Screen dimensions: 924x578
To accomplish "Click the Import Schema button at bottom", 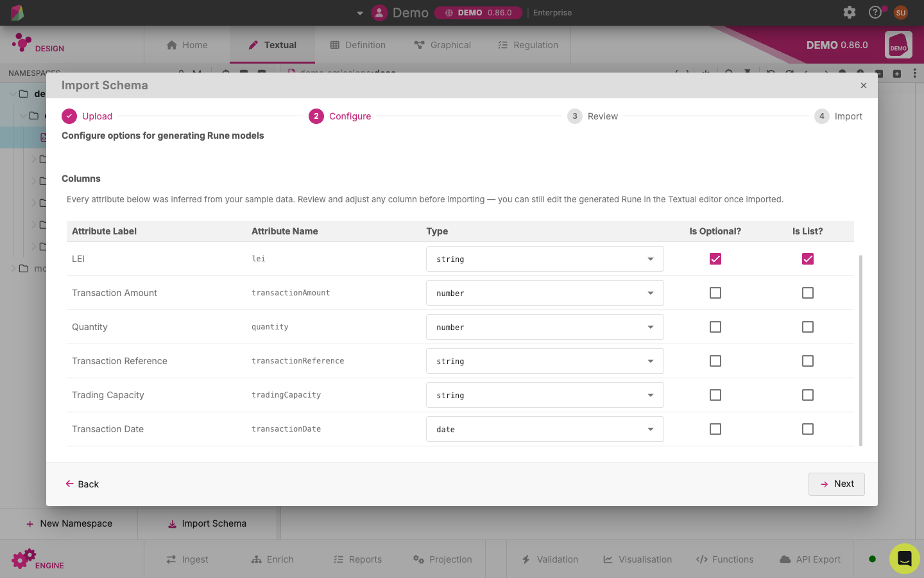I will tap(207, 523).
